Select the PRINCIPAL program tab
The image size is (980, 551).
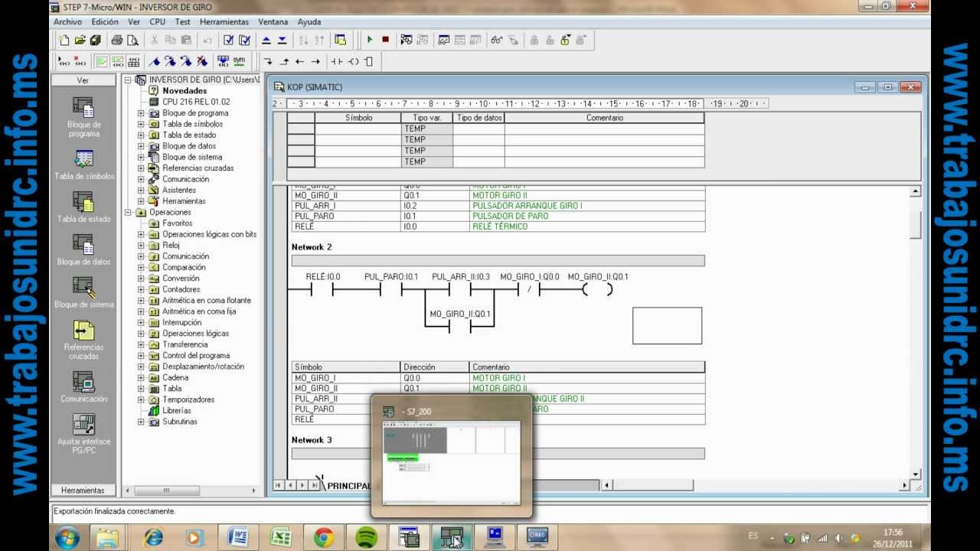pos(348,486)
